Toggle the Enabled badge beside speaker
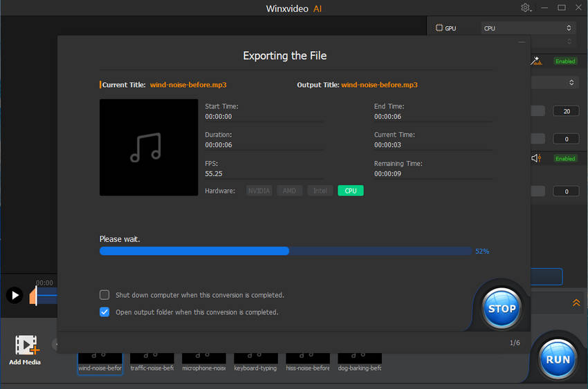 [x=565, y=158]
